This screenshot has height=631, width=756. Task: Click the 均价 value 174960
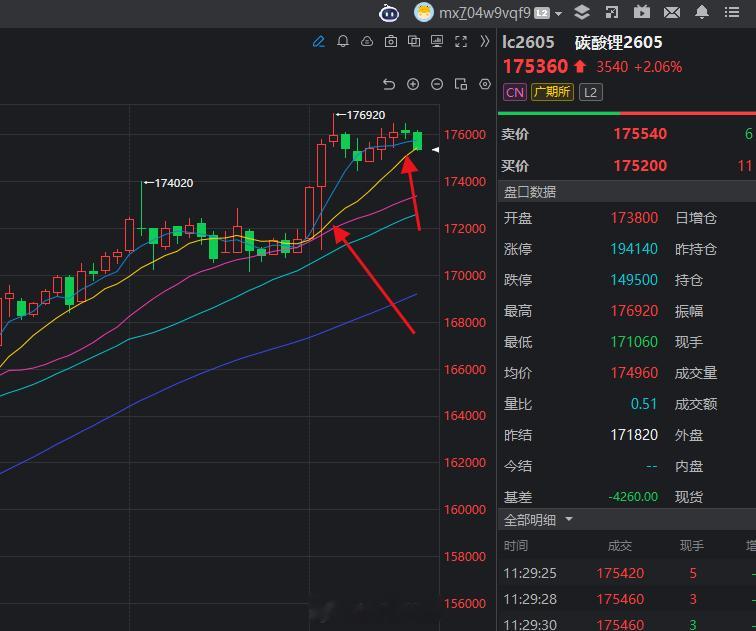click(x=634, y=373)
